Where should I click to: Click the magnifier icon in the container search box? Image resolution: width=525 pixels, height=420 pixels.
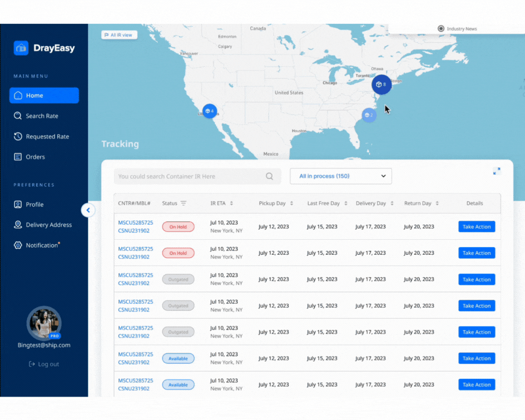click(x=270, y=176)
